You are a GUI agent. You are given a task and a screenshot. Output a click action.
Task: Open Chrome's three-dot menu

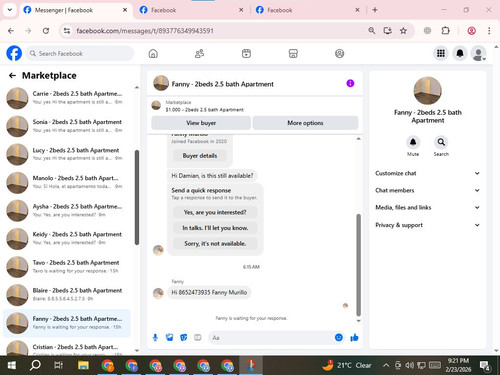pos(489,31)
